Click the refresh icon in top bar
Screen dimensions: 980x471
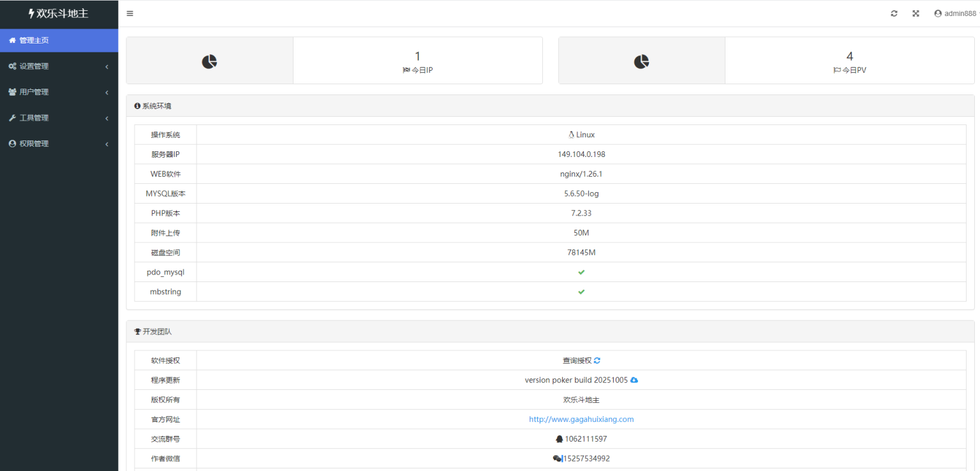(x=894, y=13)
